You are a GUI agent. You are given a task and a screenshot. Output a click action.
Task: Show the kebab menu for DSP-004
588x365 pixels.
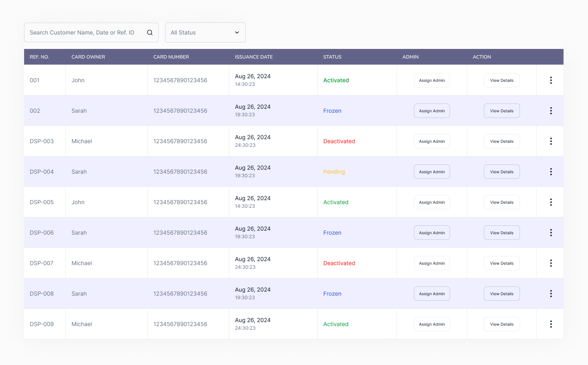pyautogui.click(x=551, y=172)
